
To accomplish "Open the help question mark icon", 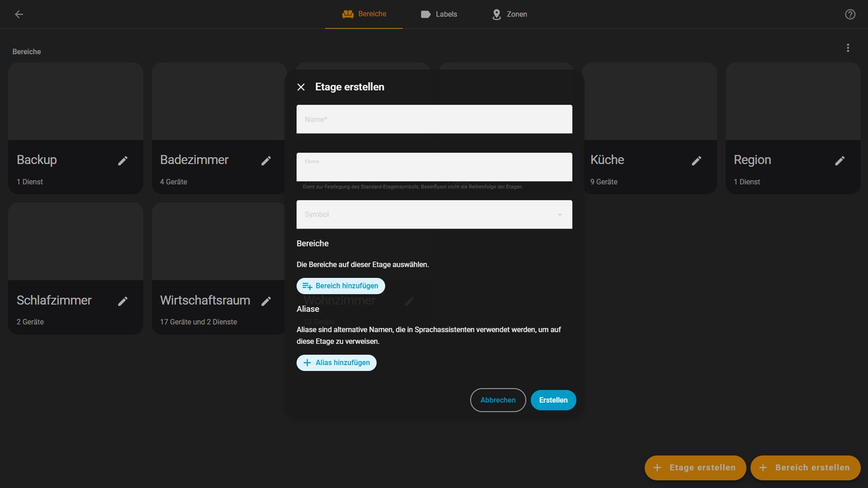I will (x=850, y=15).
